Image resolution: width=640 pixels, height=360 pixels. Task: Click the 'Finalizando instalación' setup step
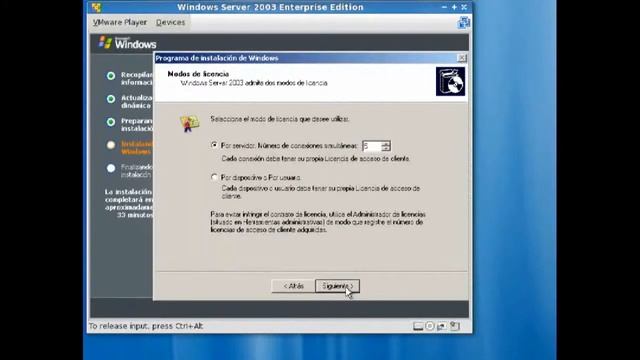click(x=136, y=171)
